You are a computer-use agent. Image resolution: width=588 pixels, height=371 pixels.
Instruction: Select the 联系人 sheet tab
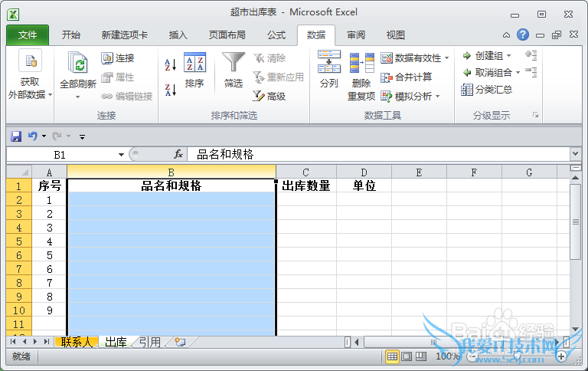[77, 342]
